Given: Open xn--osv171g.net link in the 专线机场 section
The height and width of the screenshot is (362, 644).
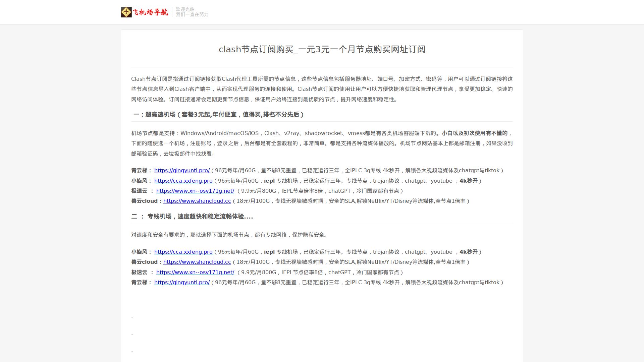Looking at the screenshot, I should pyautogui.click(x=195, y=273).
